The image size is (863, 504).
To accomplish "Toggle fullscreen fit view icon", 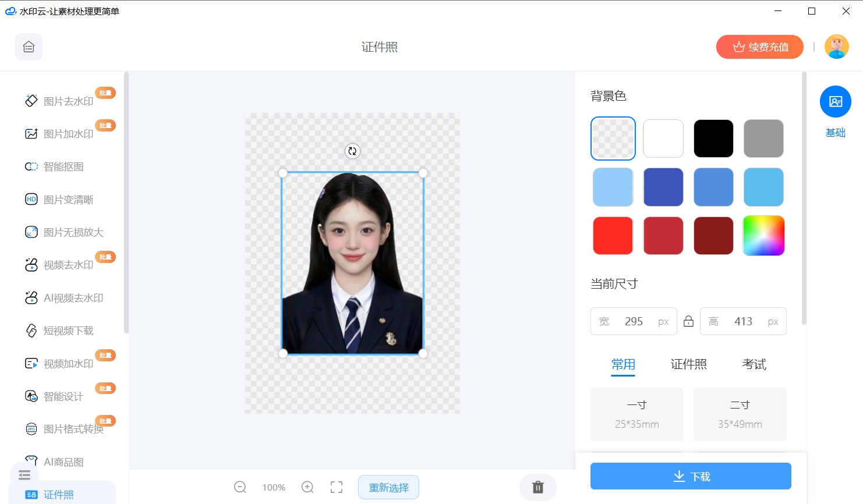I will tap(337, 487).
